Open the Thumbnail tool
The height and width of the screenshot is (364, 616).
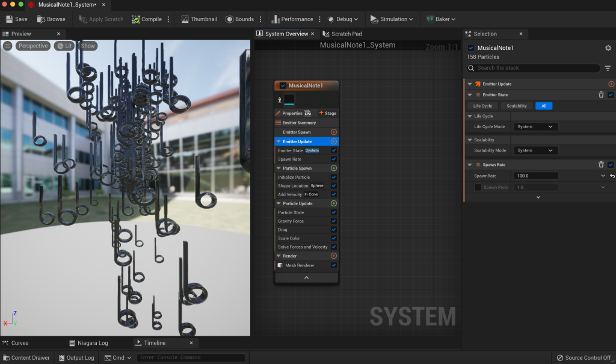pos(199,19)
